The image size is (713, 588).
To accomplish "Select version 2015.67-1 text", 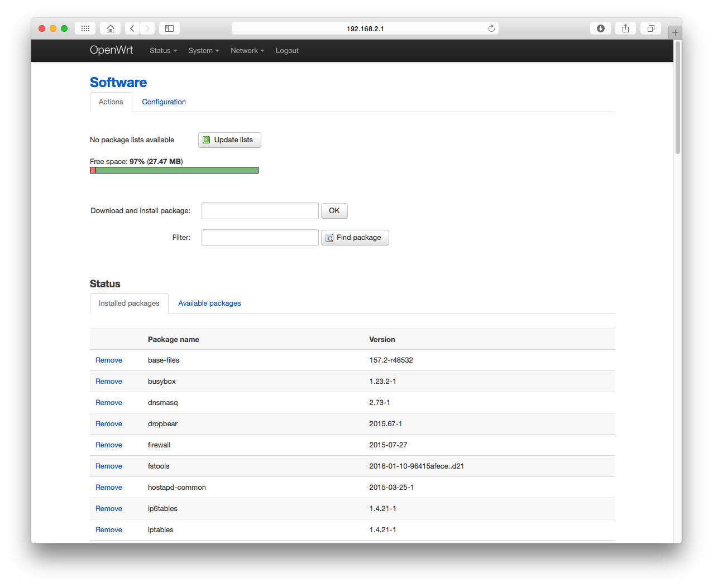I will pyautogui.click(x=386, y=424).
